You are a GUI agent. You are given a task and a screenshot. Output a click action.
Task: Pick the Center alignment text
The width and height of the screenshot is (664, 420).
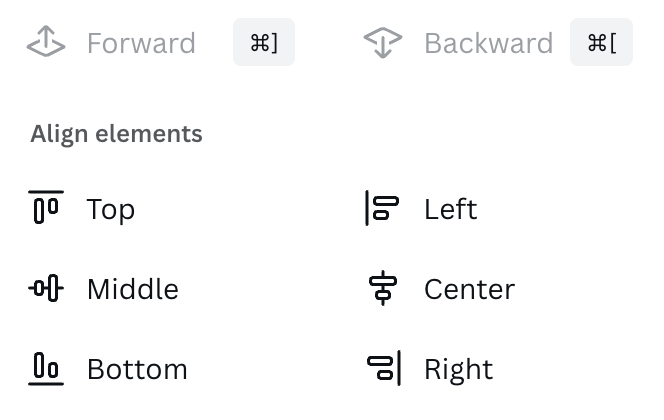(469, 289)
